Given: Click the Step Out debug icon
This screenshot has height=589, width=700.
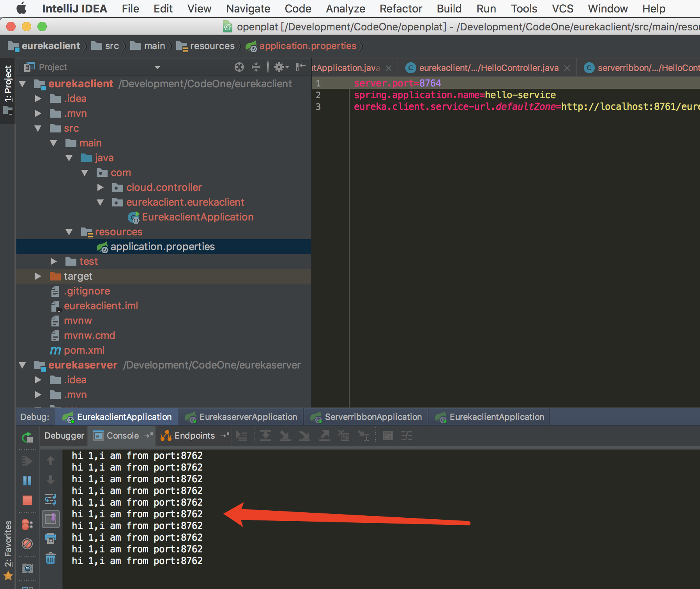Looking at the screenshot, I should (324, 436).
